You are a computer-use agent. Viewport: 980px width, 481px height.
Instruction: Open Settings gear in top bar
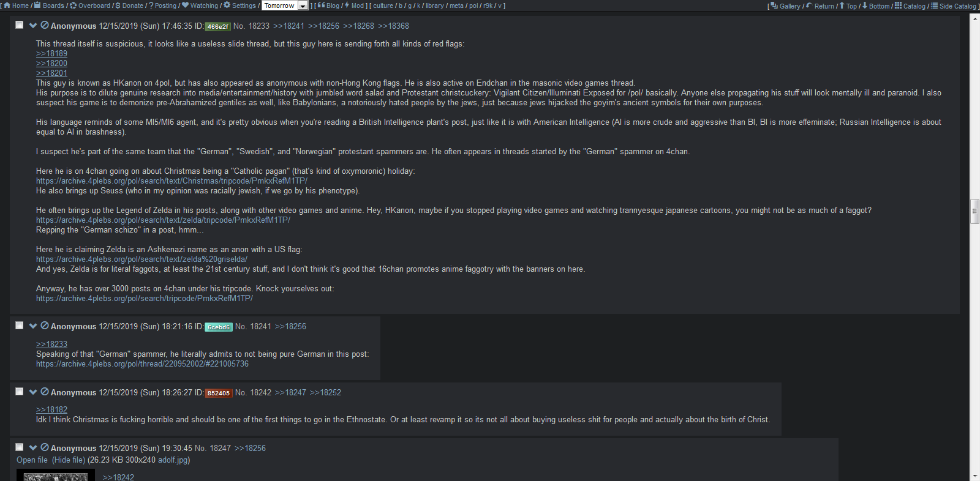pyautogui.click(x=227, y=6)
